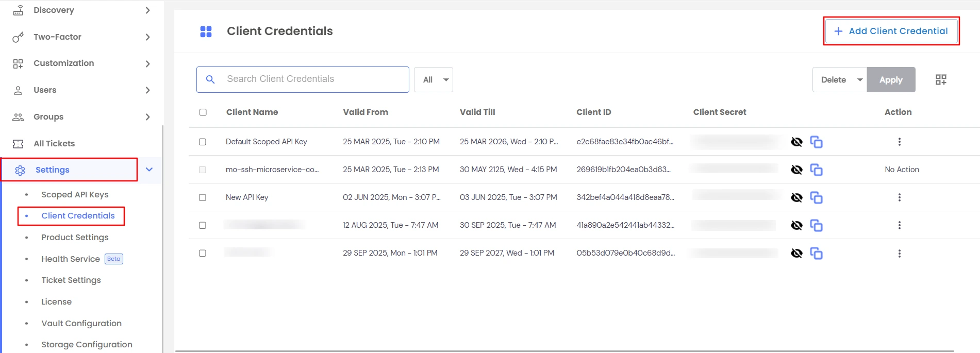The image size is (980, 353).
Task: Click the Client Name column header
Action: click(252, 112)
